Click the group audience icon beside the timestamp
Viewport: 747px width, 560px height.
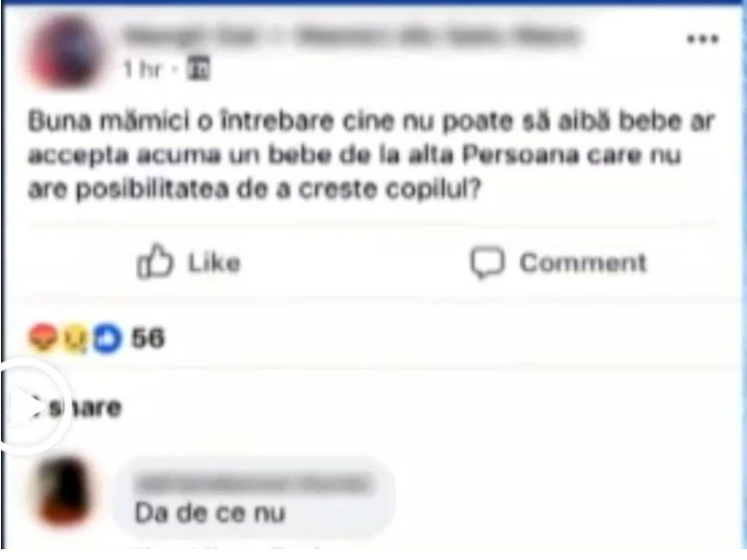click(x=198, y=69)
